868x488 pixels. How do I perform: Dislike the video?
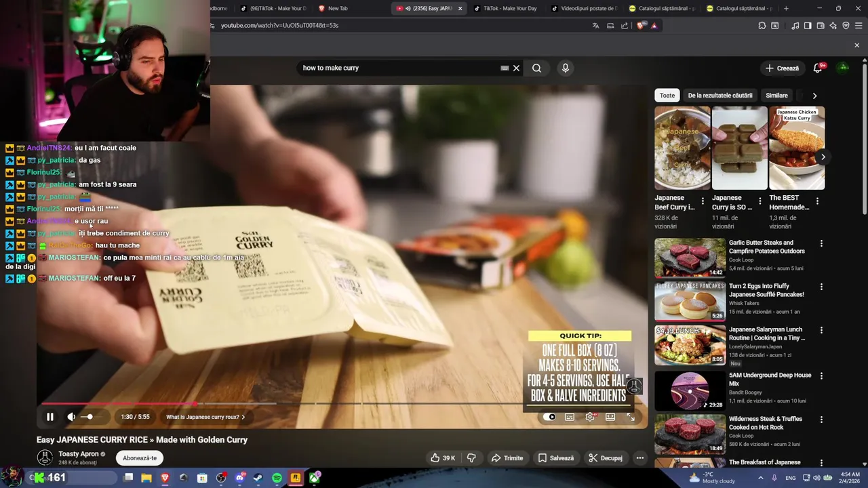[472, 458]
